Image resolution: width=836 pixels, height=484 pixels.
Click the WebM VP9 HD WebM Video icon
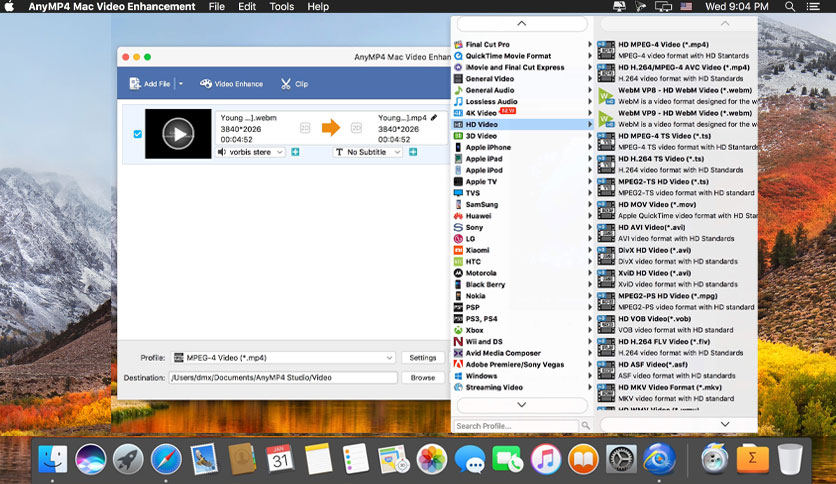click(x=606, y=119)
